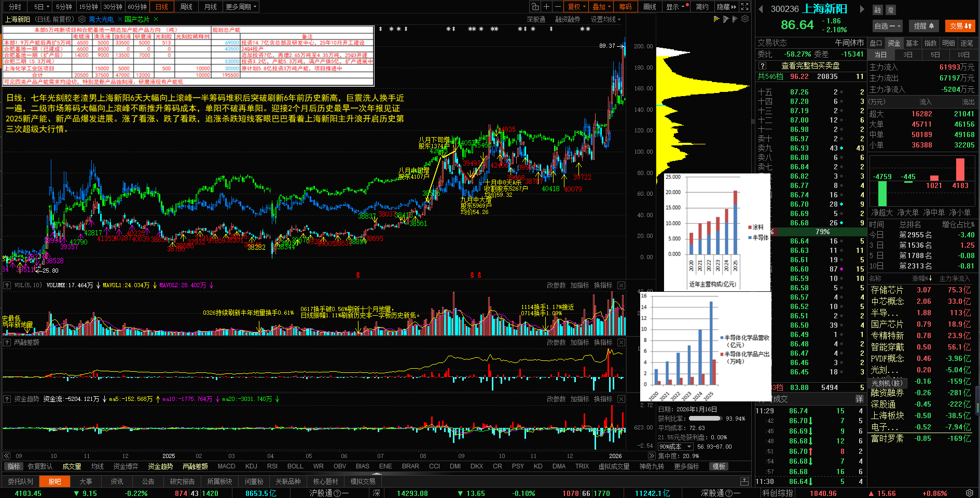Click second gray flag chip icon

[735, 19]
